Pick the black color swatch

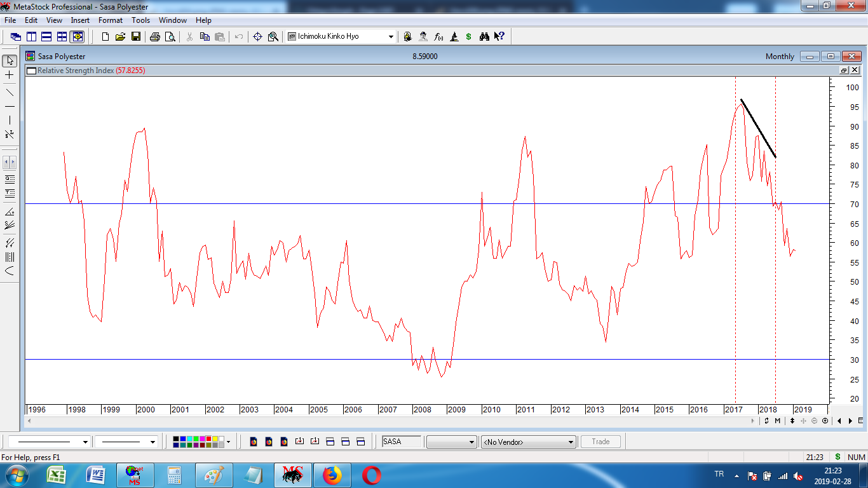tap(176, 438)
